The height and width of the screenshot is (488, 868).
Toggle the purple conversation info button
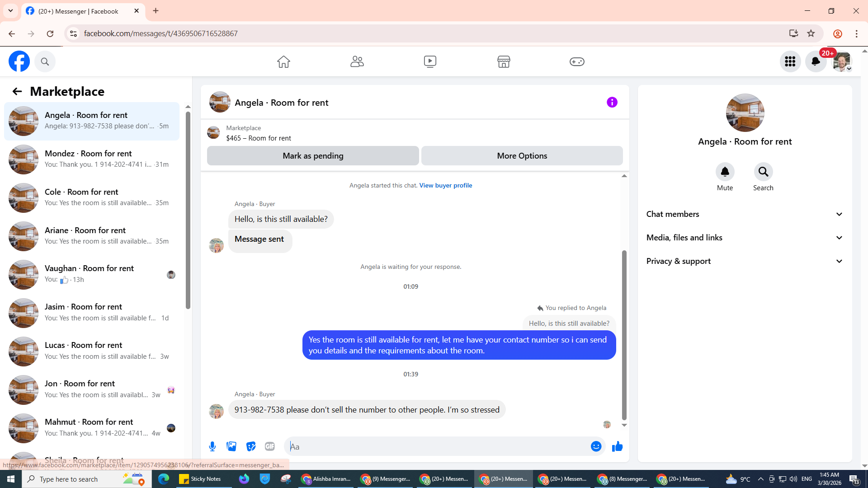[x=612, y=103]
